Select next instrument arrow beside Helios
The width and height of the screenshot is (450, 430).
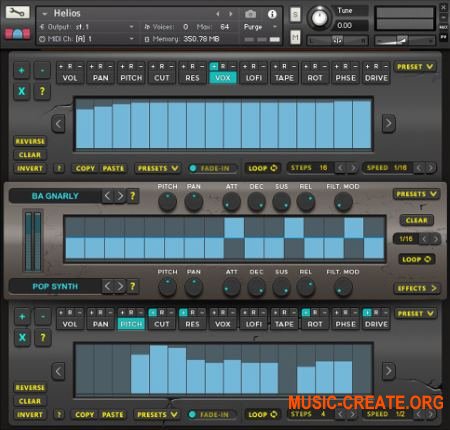pyautogui.click(x=230, y=14)
